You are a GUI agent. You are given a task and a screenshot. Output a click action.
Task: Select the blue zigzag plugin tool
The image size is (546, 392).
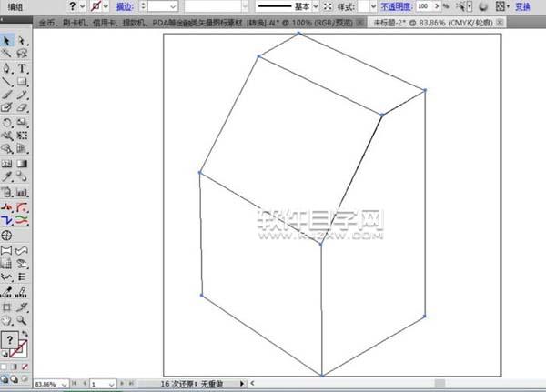(x=6, y=220)
